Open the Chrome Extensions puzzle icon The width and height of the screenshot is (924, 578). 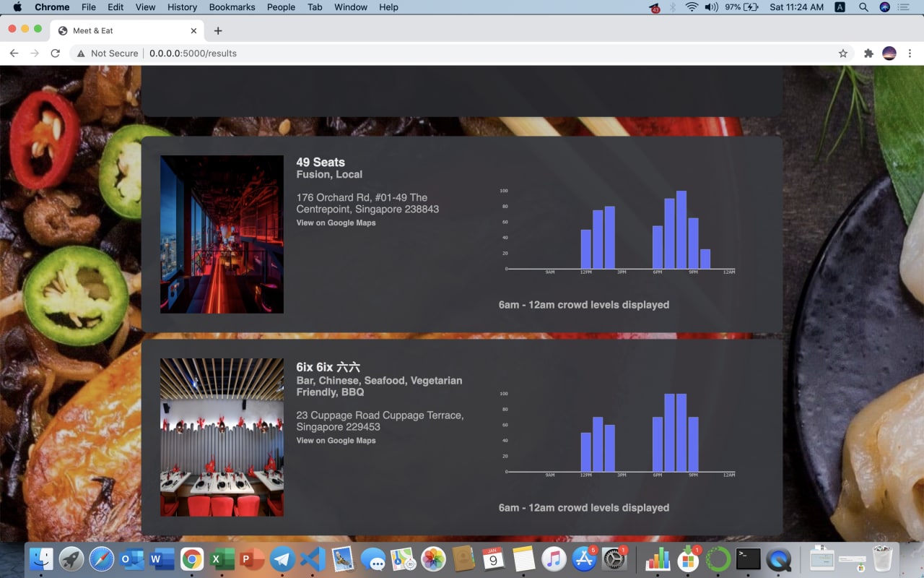point(868,53)
